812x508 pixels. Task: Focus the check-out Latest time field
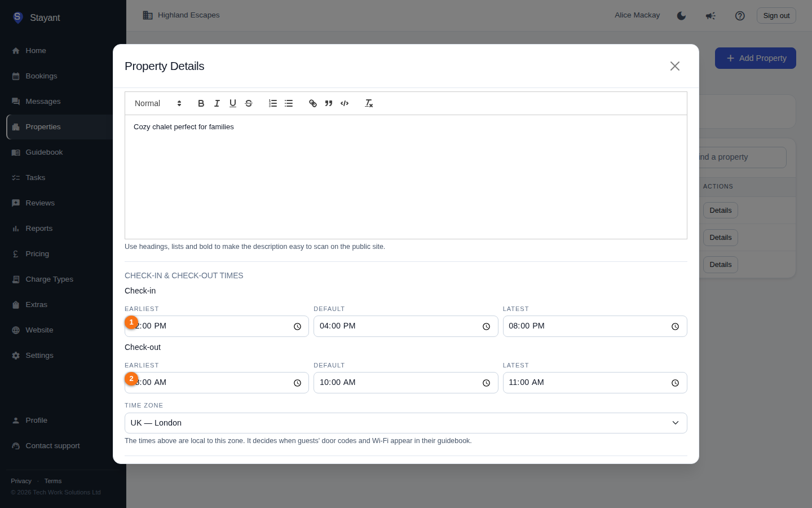595,383
